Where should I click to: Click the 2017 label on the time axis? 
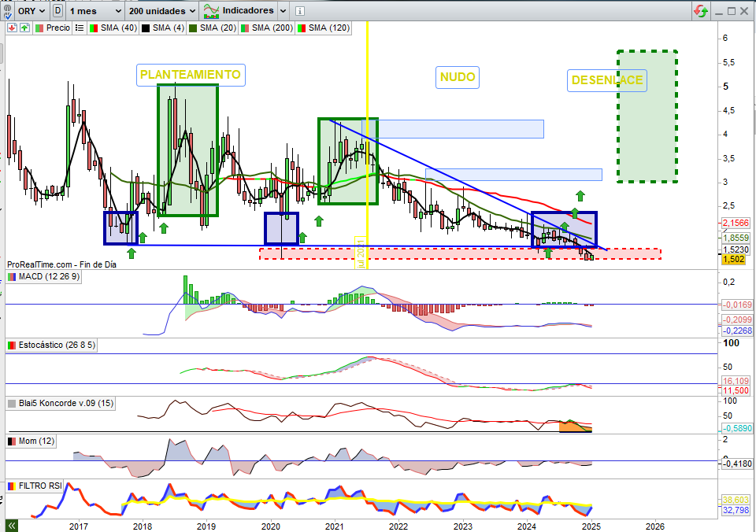coord(78,526)
